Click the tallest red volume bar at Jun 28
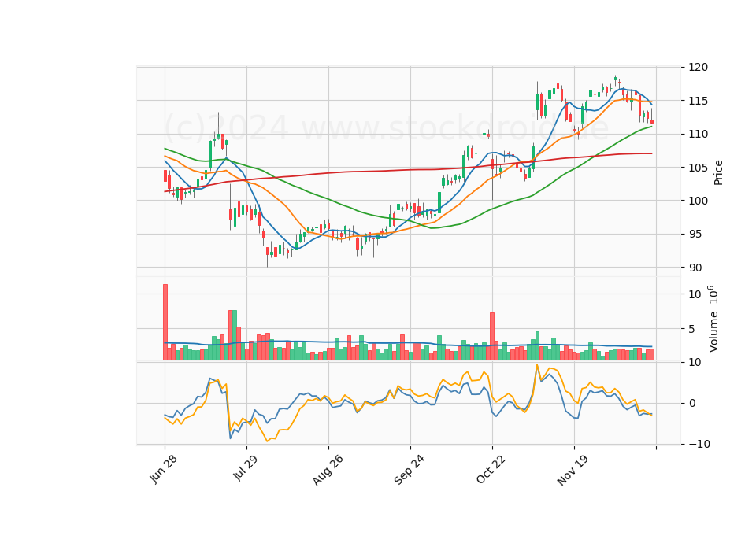The height and width of the screenshot is (543, 756). 165,323
